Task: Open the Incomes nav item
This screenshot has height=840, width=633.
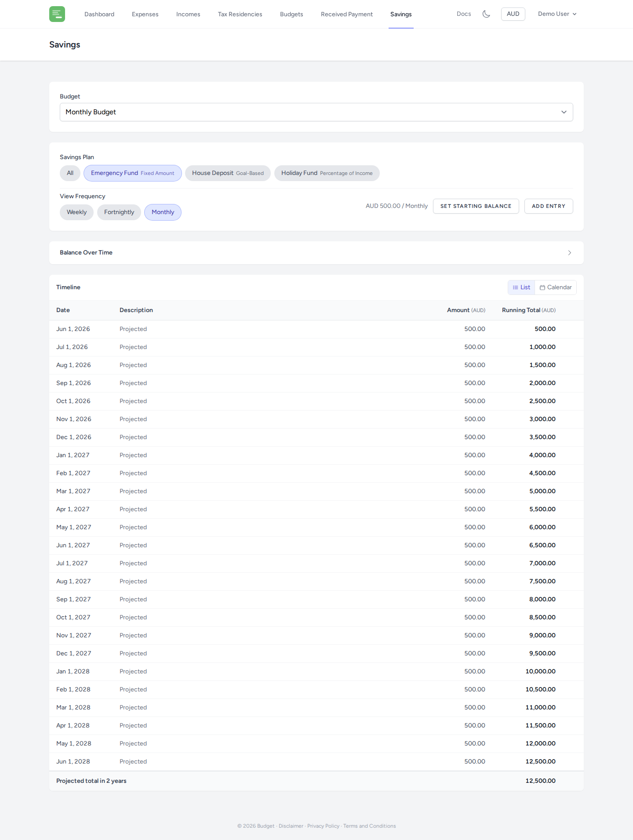Action: point(188,14)
